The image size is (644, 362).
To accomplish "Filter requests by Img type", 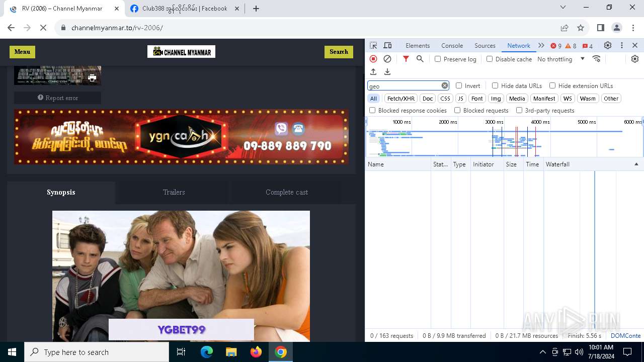I will (x=496, y=99).
